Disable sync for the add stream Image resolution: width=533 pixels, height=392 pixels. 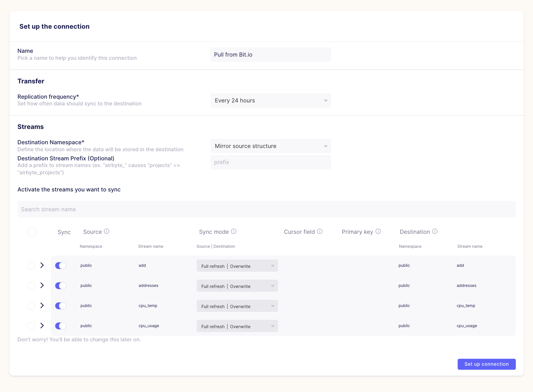click(61, 265)
